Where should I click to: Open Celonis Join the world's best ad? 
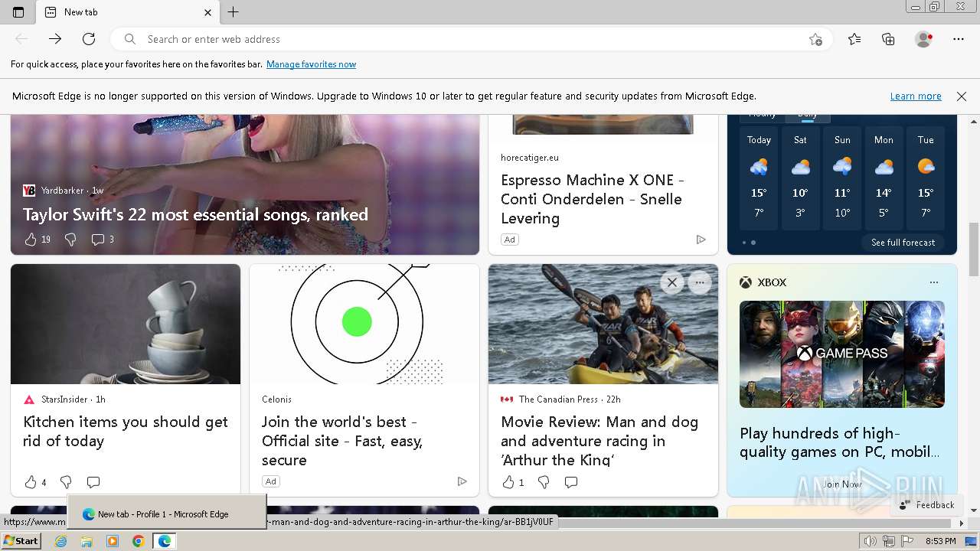(342, 441)
